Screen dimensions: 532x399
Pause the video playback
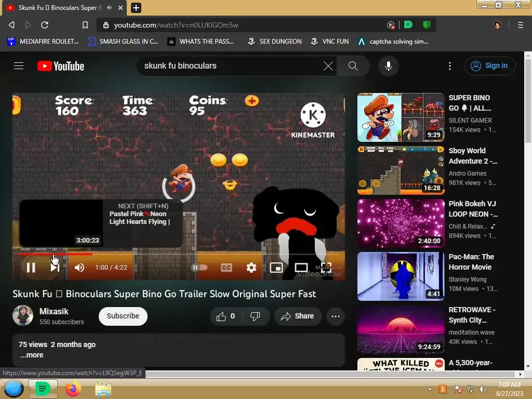(x=31, y=268)
